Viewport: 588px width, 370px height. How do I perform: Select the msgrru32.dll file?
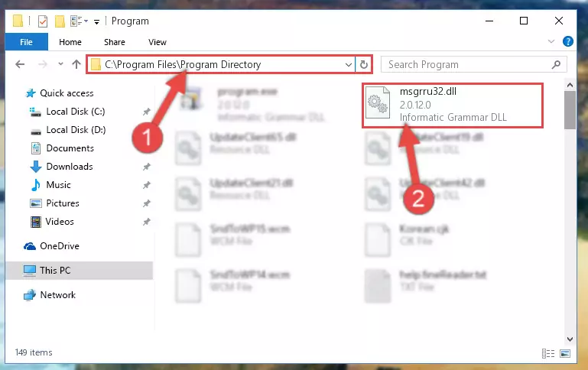click(453, 105)
